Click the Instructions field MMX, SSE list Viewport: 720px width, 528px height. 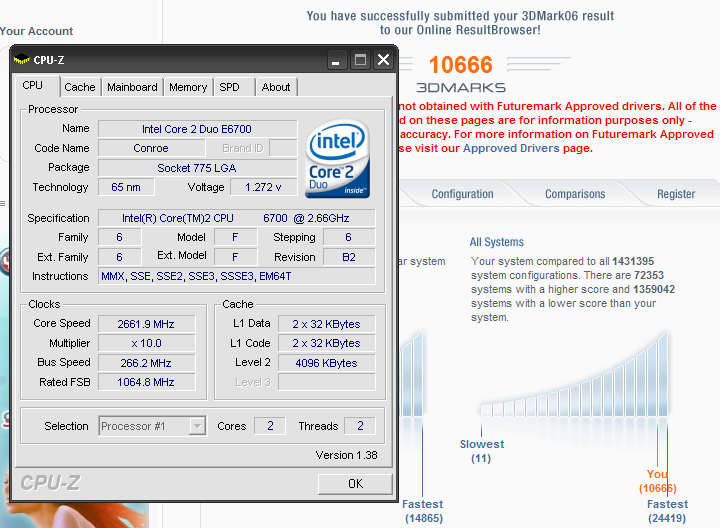(236, 276)
